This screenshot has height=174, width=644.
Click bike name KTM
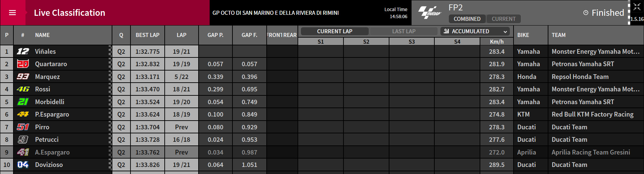(x=523, y=114)
